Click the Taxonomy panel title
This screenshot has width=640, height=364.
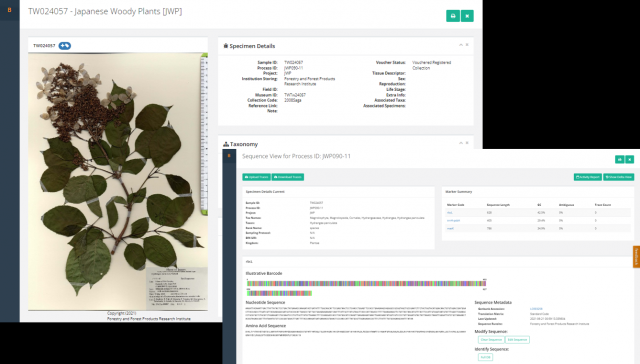pos(244,144)
